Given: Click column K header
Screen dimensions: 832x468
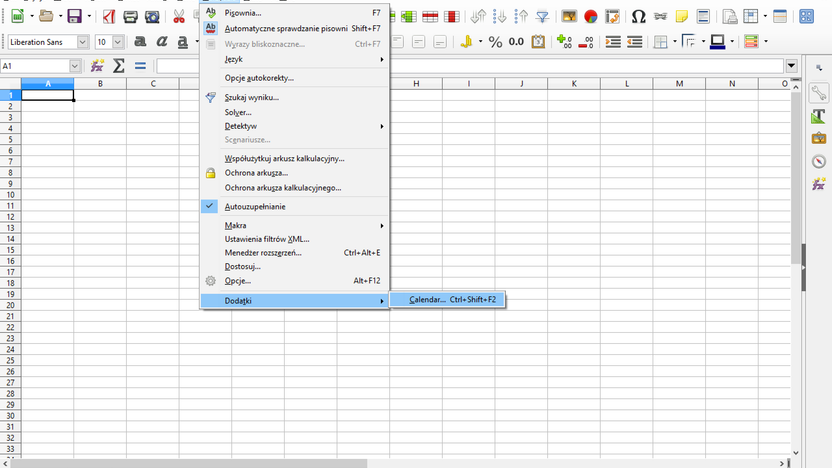Looking at the screenshot, I should tap(574, 83).
